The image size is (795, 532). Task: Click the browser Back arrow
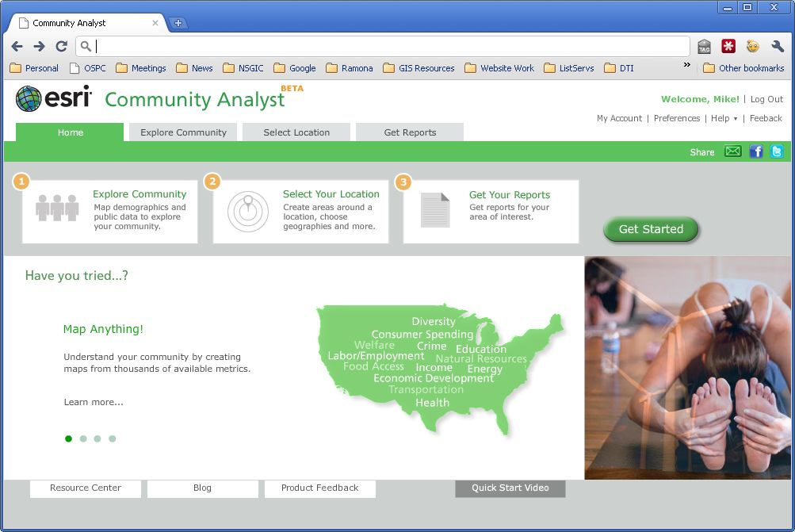(x=17, y=47)
